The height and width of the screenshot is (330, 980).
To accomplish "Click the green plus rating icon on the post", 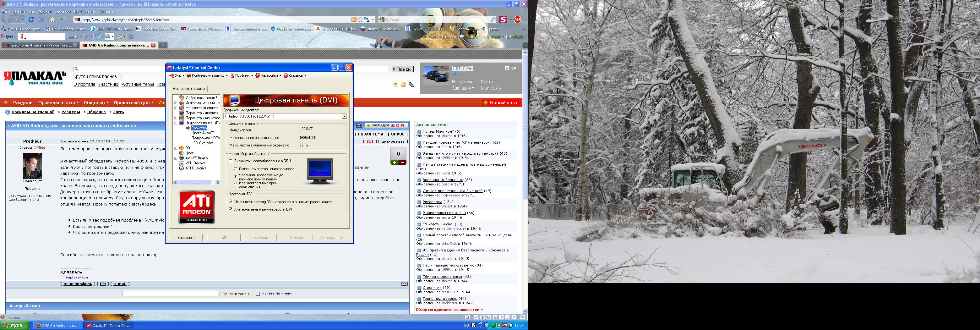I will point(395,162).
